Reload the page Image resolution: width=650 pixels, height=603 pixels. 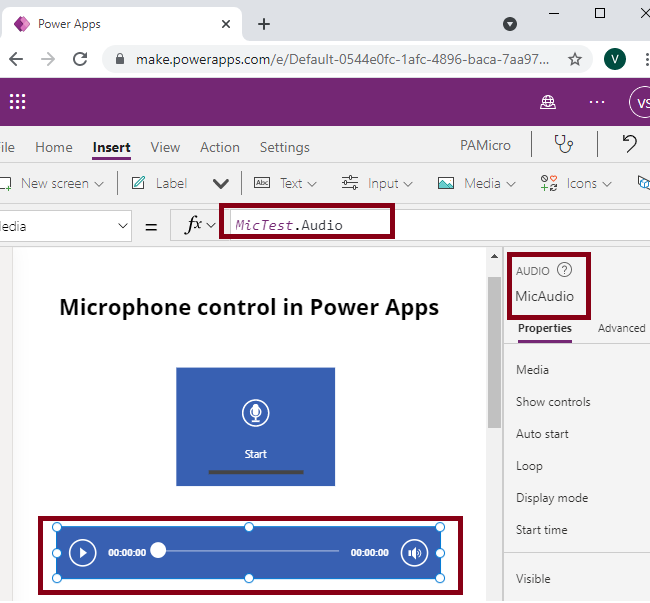[80, 59]
